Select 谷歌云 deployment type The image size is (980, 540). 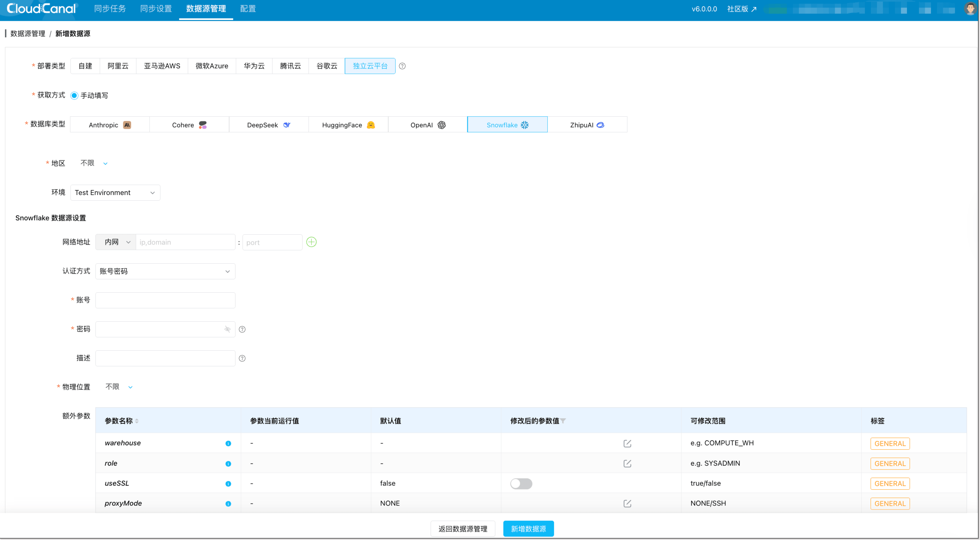click(327, 66)
